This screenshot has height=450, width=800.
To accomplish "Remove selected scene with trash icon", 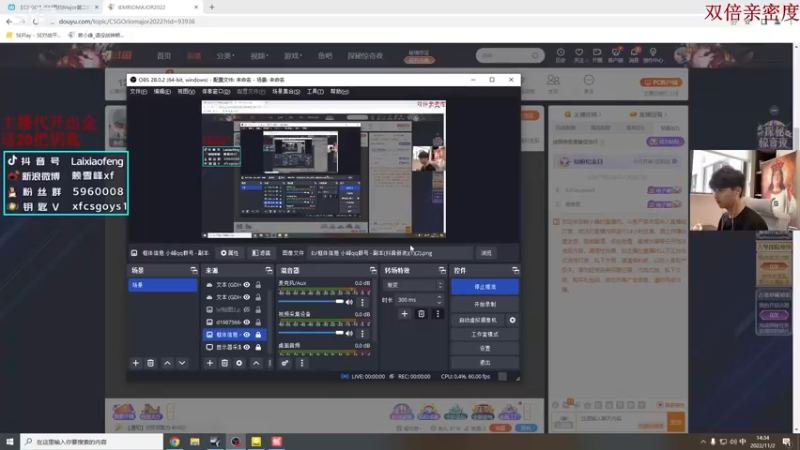I will [151, 363].
